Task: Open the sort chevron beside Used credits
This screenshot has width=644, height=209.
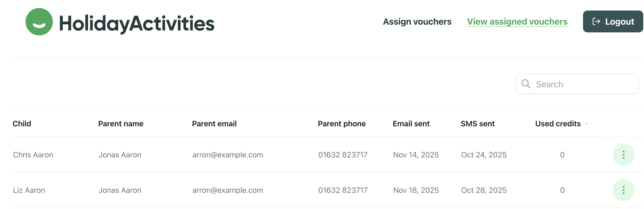Action: point(586,124)
